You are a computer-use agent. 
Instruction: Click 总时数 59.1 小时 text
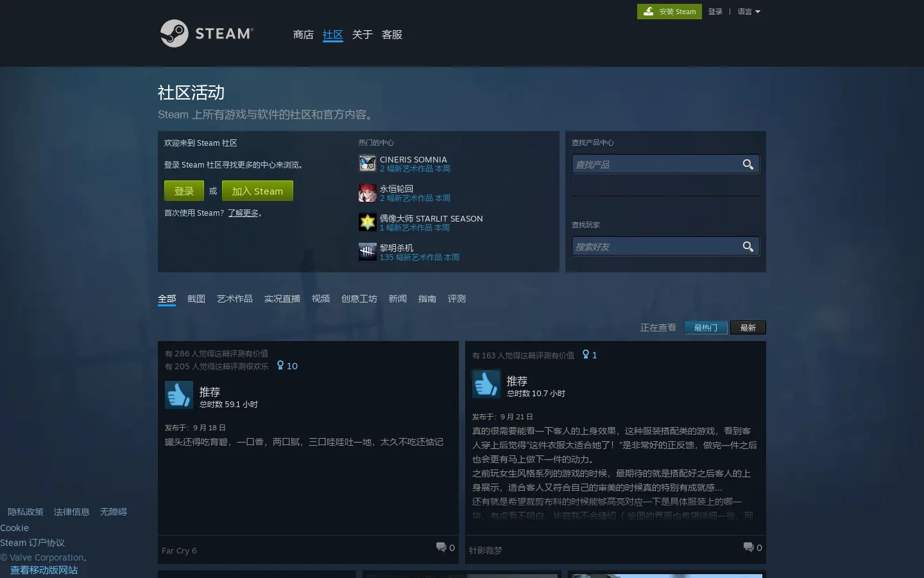click(228, 405)
